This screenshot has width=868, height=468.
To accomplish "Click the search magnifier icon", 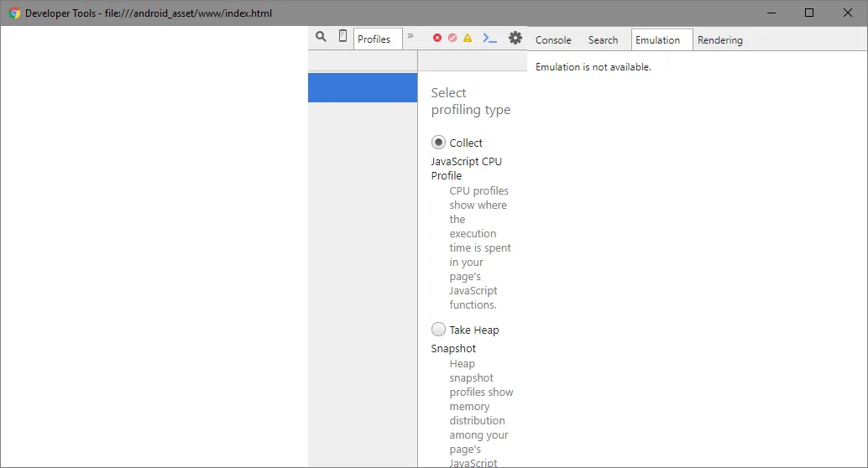I will (321, 37).
